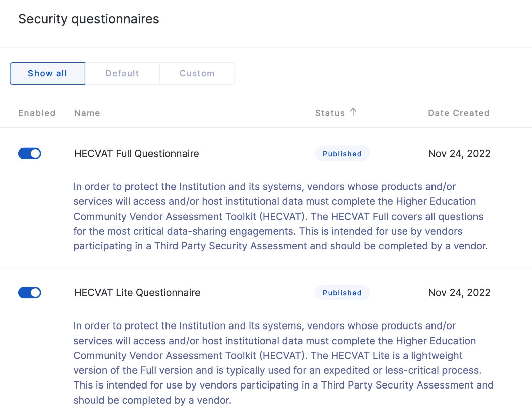This screenshot has width=532, height=418.
Task: Click the Published badge for HECVAT Lite
Action: click(x=342, y=293)
